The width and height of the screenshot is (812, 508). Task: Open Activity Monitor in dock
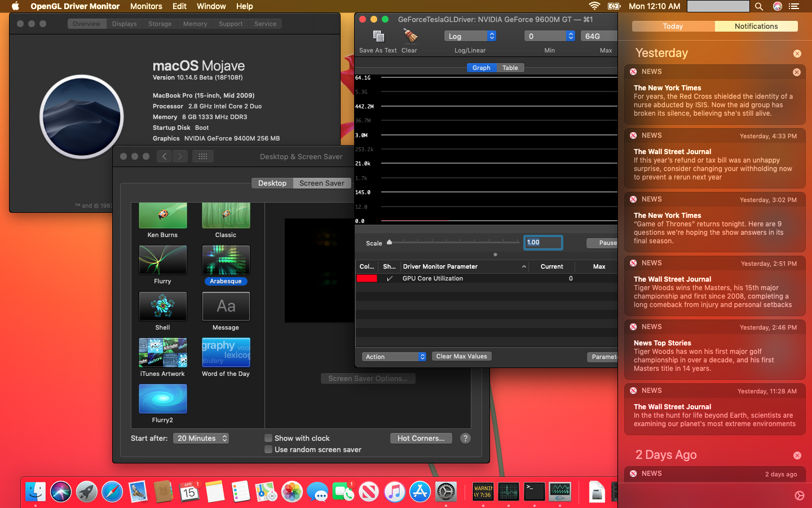pyautogui.click(x=509, y=492)
